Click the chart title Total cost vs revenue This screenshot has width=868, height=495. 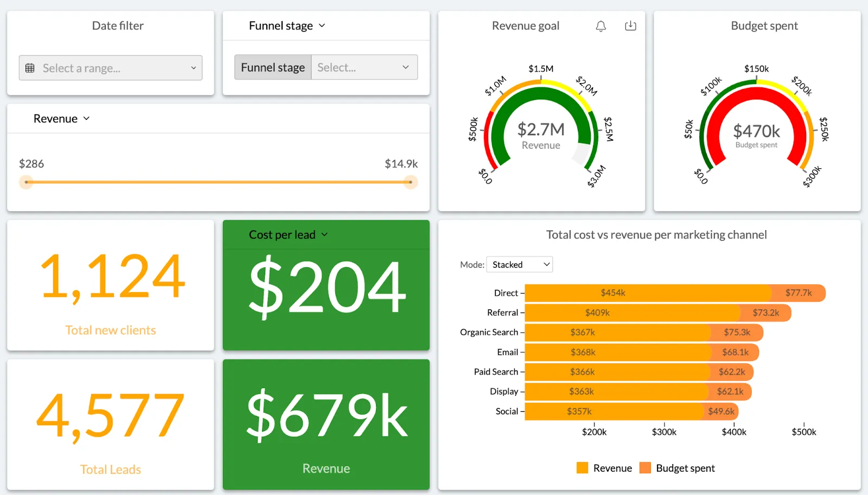coord(656,234)
